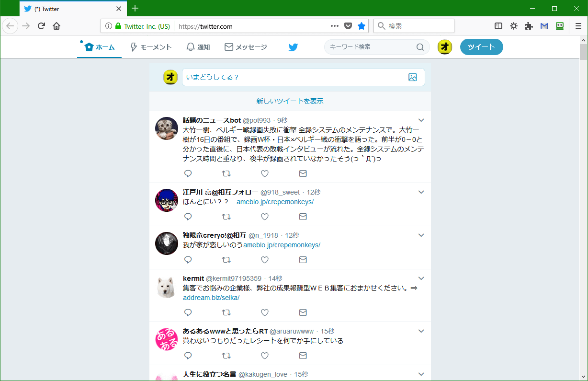Open ameblo.jp link in 江戸川 亮 tweet
The height and width of the screenshot is (381, 588).
click(275, 202)
